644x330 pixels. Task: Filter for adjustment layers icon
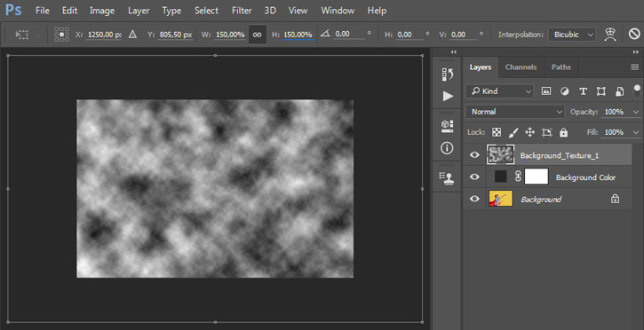(x=565, y=91)
